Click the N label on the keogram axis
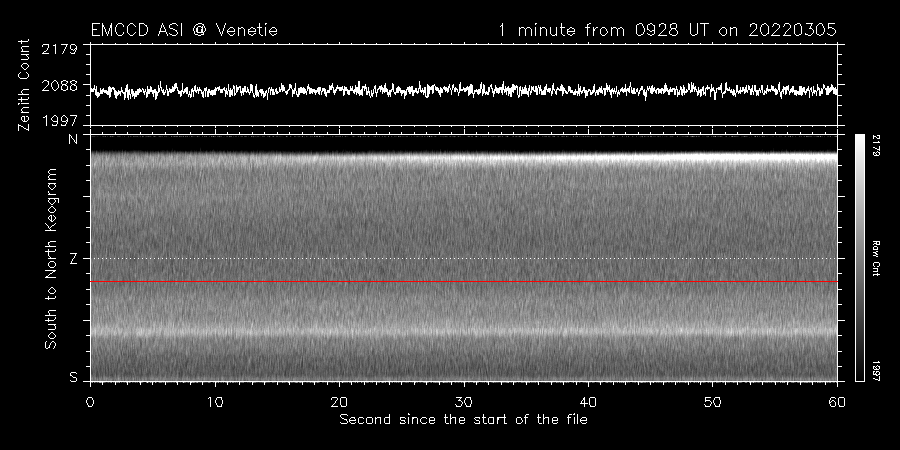The image size is (900, 450). (73, 139)
